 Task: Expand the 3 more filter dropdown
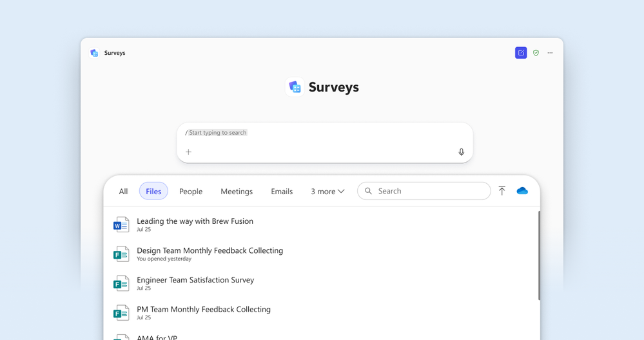point(327,192)
